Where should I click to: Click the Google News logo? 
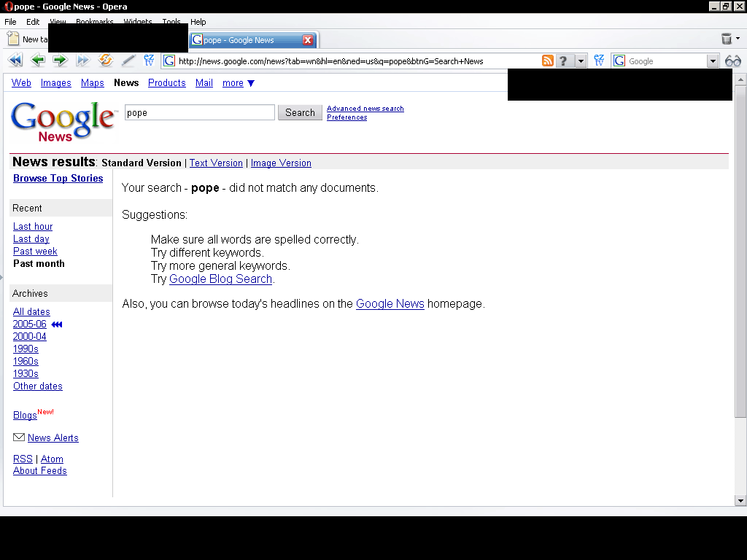[63, 122]
